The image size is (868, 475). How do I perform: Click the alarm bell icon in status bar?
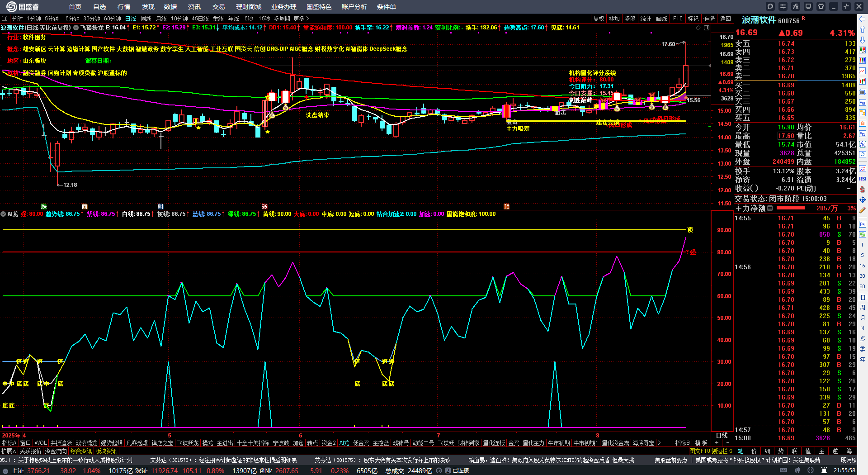(825, 470)
